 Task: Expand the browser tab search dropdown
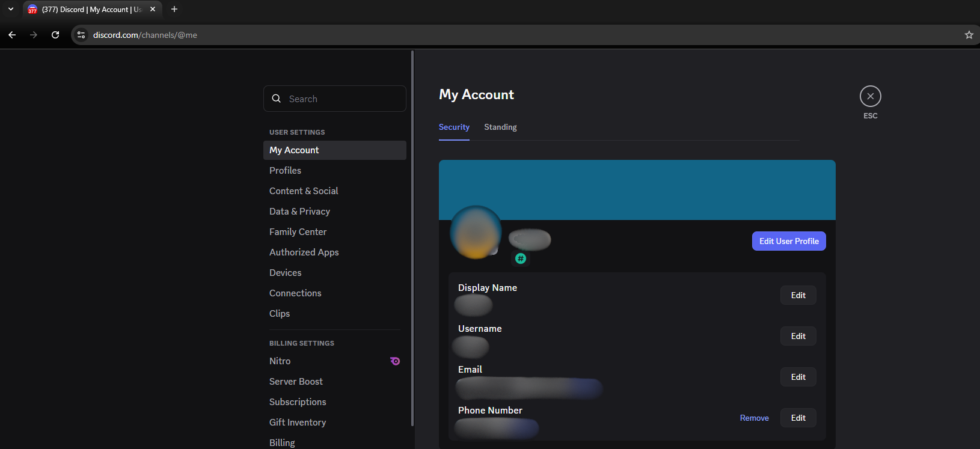pyautogui.click(x=10, y=9)
